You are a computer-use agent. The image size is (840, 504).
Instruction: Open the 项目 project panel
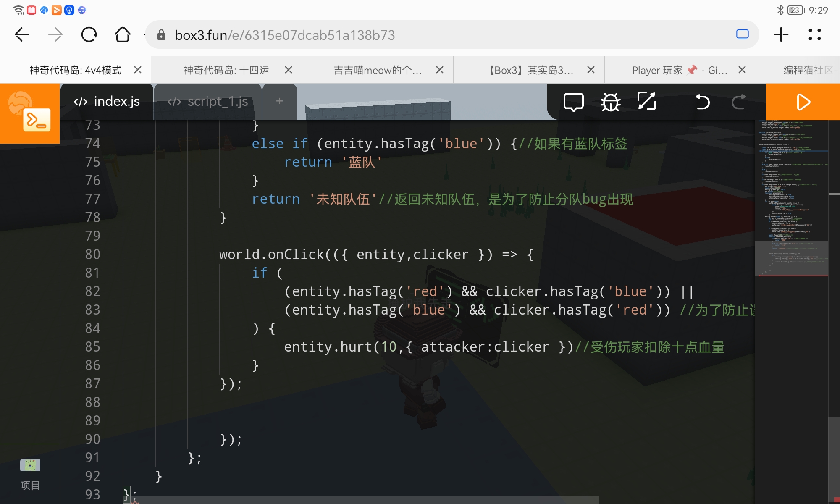30,475
